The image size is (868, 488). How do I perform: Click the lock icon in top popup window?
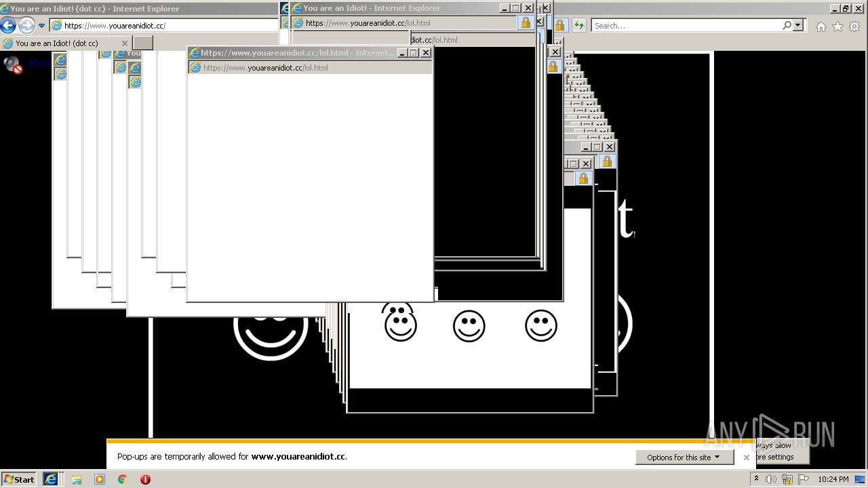526,23
